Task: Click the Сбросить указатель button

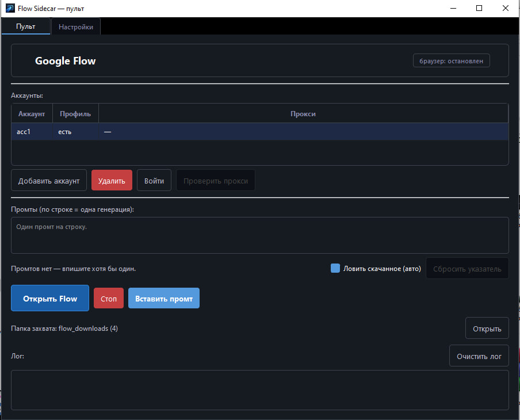Action: (467, 268)
